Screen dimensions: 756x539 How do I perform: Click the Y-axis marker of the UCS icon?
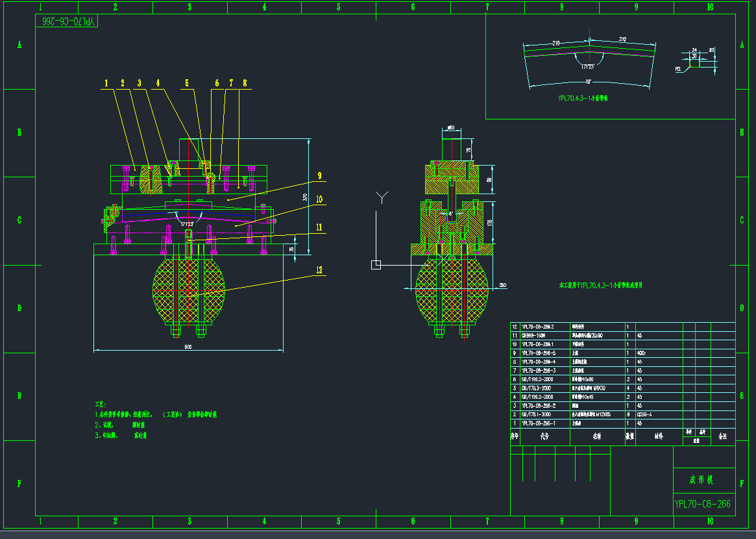[x=383, y=197]
